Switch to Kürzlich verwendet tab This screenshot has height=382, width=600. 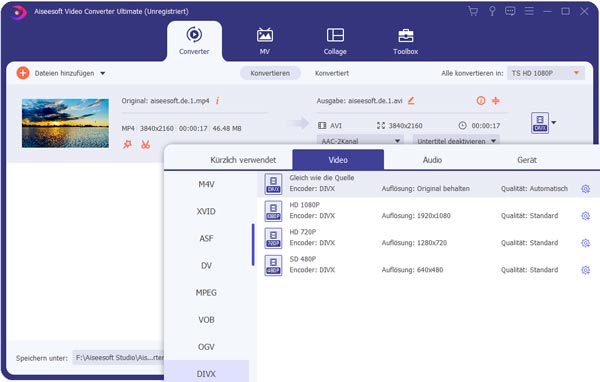tap(243, 160)
